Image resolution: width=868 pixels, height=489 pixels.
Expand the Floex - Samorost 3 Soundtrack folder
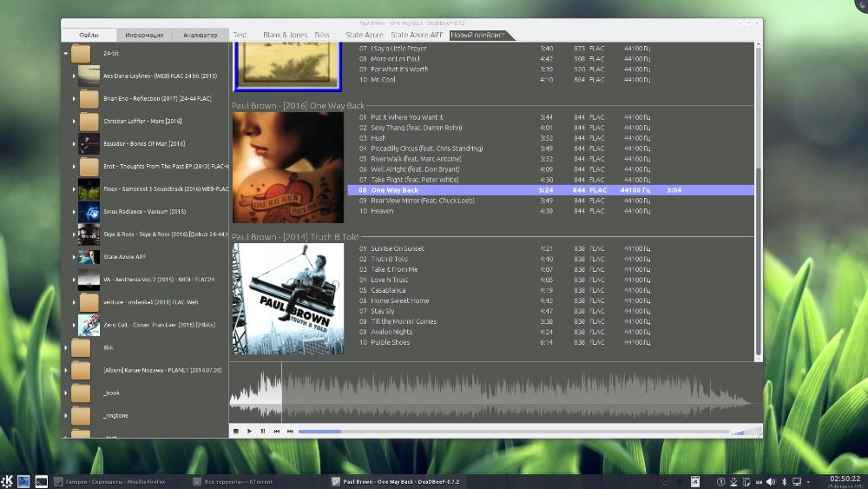74,189
